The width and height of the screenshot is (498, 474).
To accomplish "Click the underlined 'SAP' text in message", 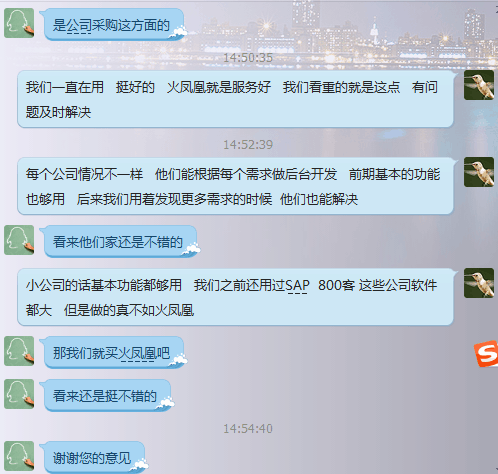I will pyautogui.click(x=297, y=286).
